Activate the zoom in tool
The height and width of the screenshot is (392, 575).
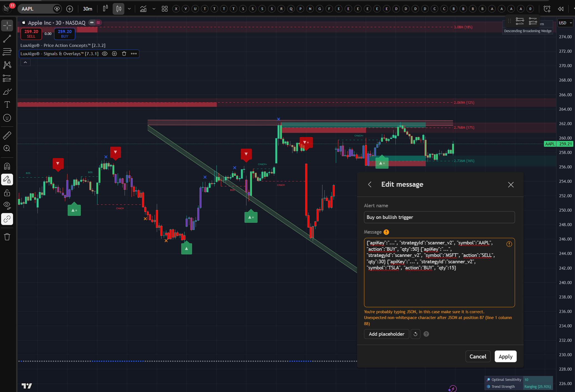[7, 148]
